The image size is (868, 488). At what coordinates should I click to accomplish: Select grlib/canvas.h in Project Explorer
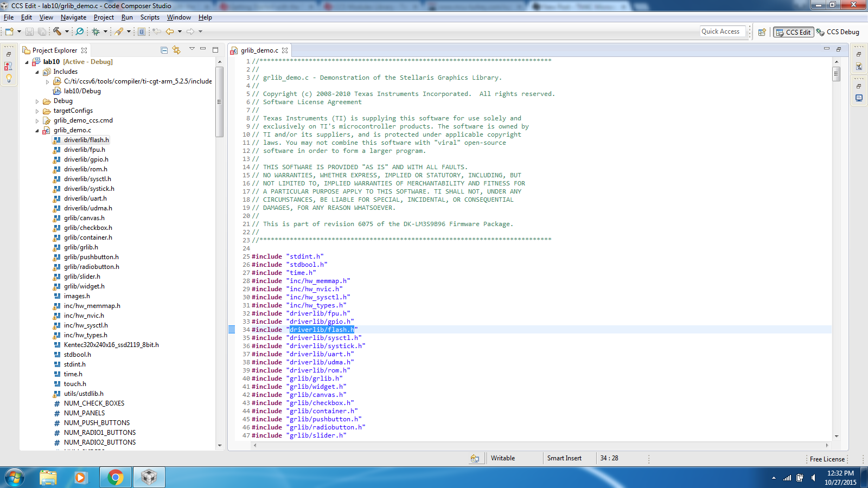[x=84, y=218]
